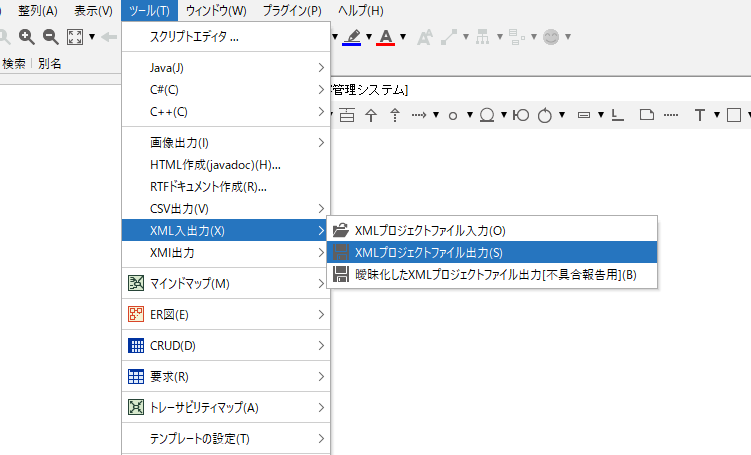
Task: Choose XMLプロジェクトファイル出力(S) from the submenu
Action: [x=428, y=252]
